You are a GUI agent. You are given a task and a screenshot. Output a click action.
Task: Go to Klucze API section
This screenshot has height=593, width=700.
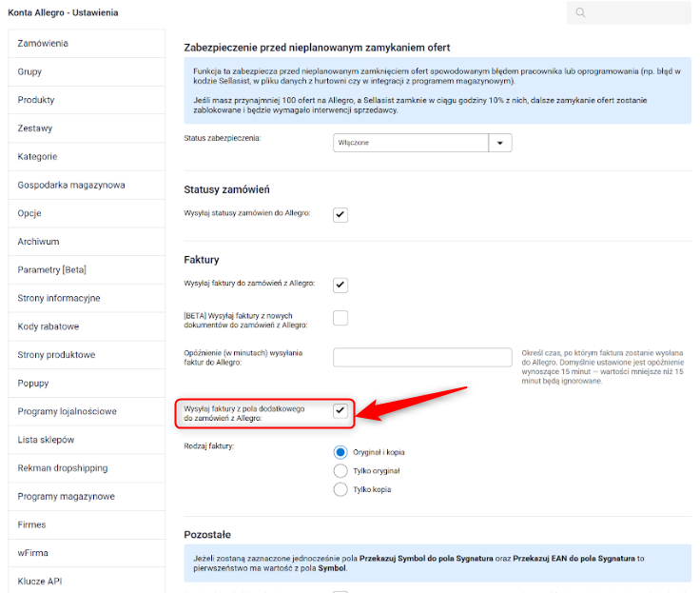pyautogui.click(x=40, y=581)
